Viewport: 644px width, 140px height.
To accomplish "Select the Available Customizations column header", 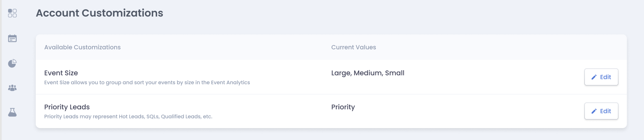I will click(82, 47).
